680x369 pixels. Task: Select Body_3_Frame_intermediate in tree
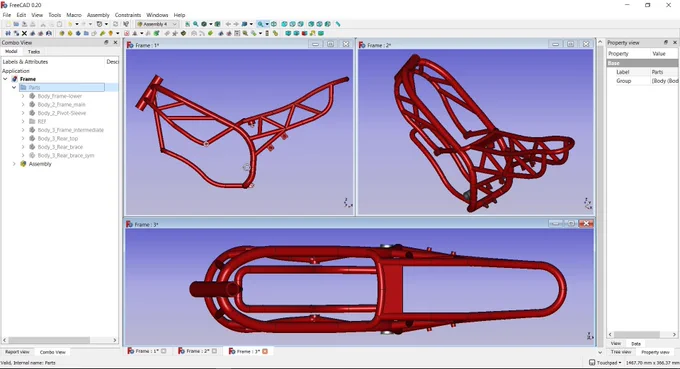click(70, 130)
